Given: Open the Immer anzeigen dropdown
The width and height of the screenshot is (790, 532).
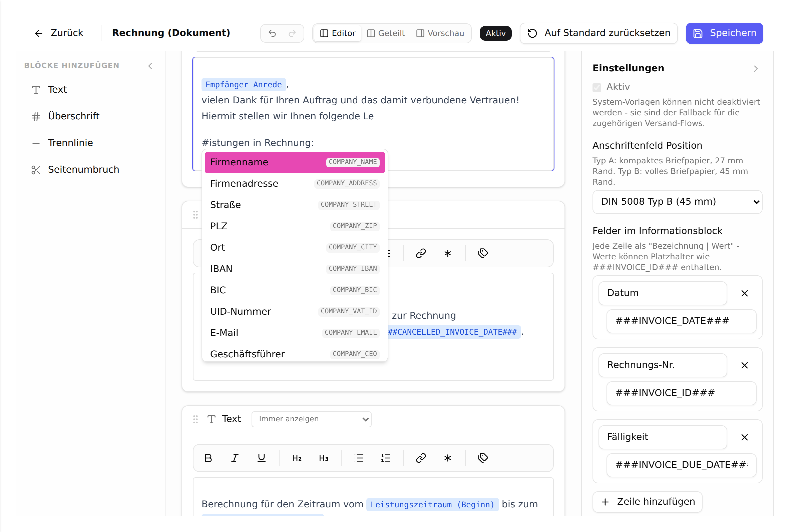Looking at the screenshot, I should [311, 419].
